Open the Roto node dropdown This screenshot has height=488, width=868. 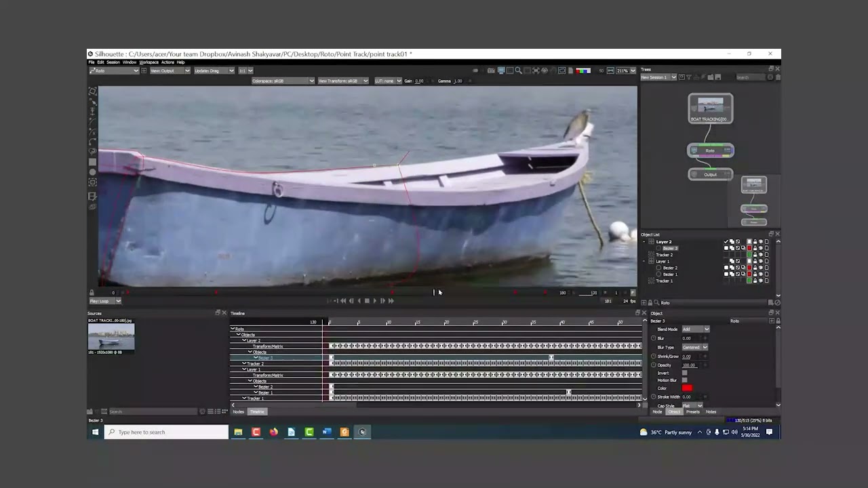(x=114, y=70)
